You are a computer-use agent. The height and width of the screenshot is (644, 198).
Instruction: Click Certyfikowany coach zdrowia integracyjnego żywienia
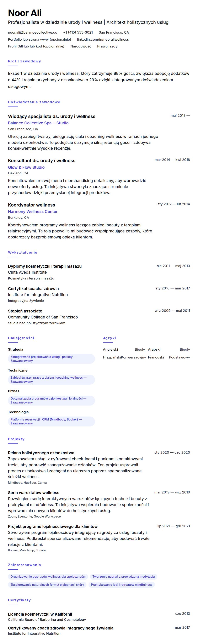click(61, 628)
